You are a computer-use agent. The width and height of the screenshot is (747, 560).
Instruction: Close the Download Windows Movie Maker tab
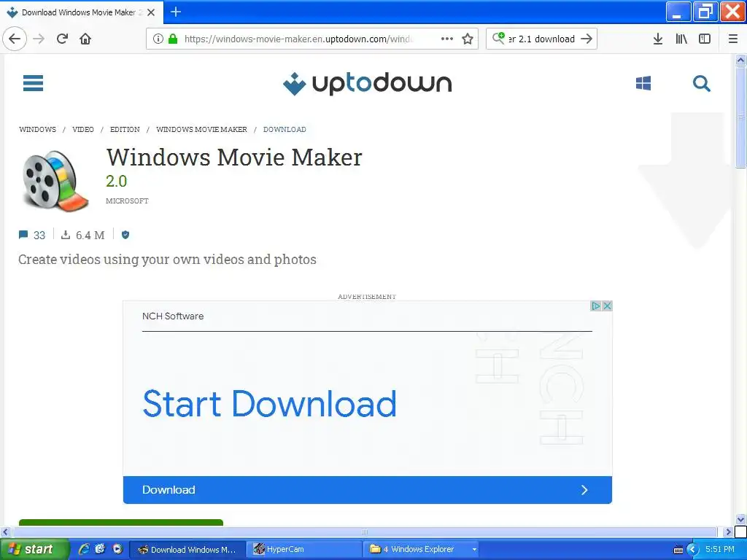click(x=151, y=12)
